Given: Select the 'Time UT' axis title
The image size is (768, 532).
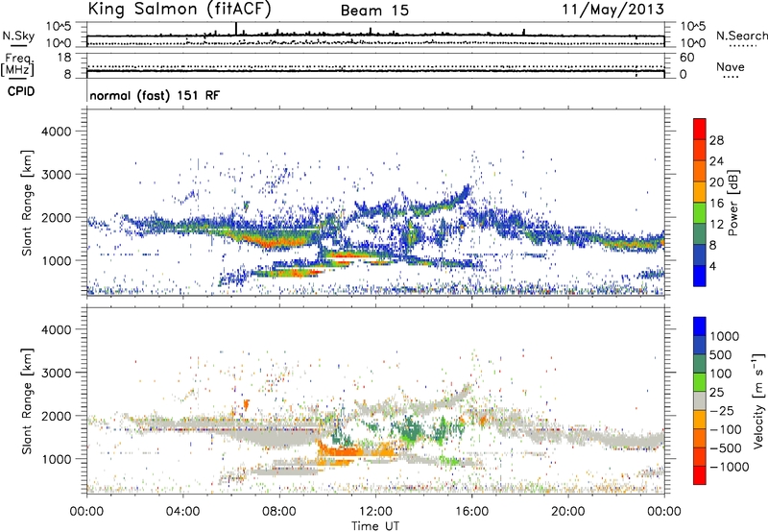Looking at the screenshot, I should 375,526.
